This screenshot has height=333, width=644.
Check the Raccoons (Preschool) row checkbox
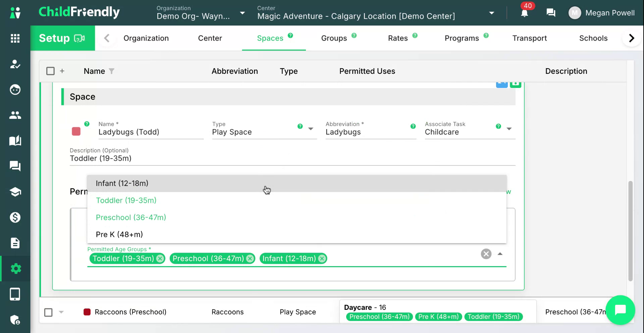[x=49, y=312]
